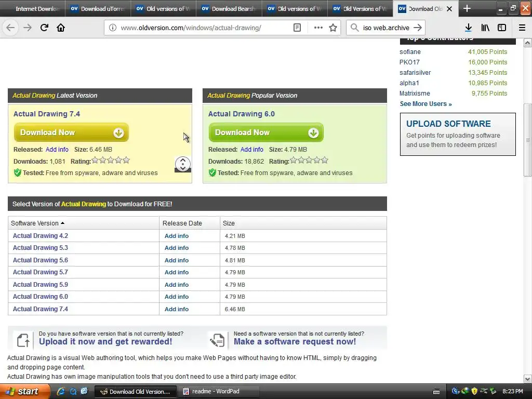
Task: Click Add info for Actual Drawing 5.6
Action: coord(177,260)
